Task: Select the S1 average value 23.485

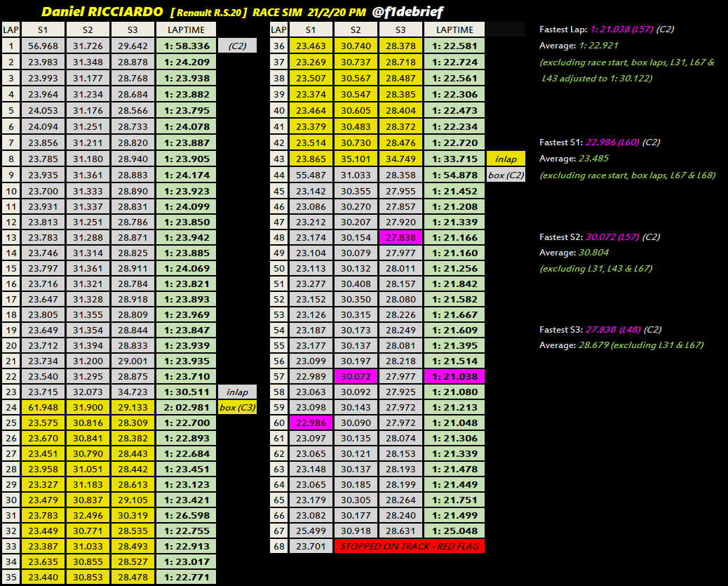Action: [x=593, y=159]
